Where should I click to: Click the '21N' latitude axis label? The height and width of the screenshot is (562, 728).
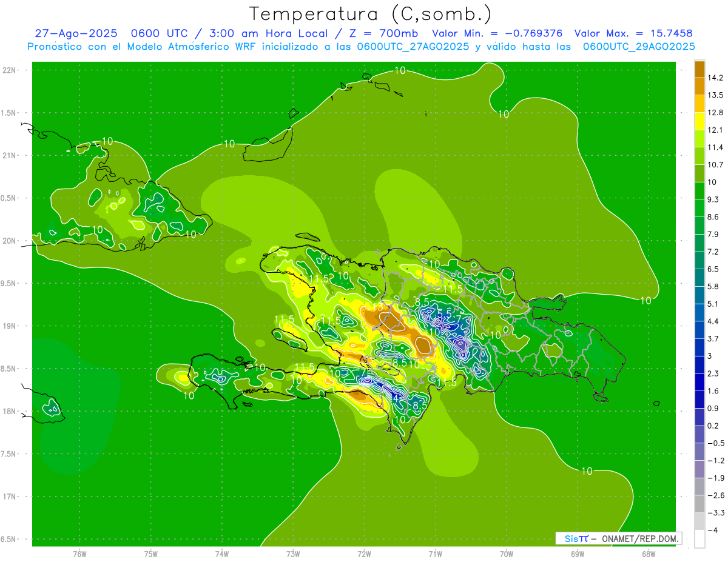click(9, 156)
